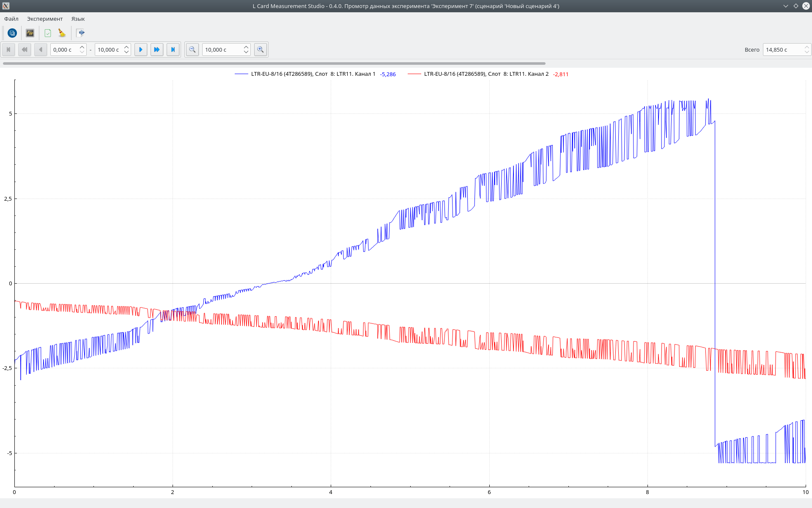
Task: Click the fast forward double-arrow button
Action: pos(157,50)
